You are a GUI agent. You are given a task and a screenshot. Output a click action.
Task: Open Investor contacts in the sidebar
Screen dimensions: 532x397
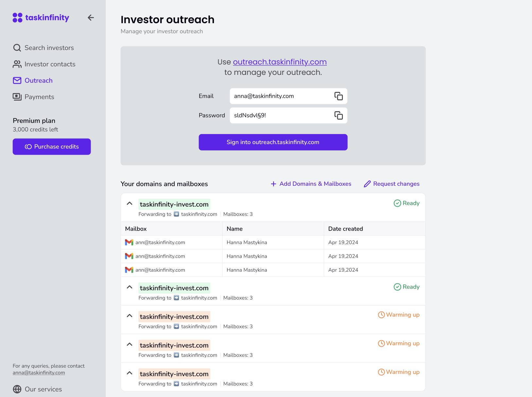[50, 64]
